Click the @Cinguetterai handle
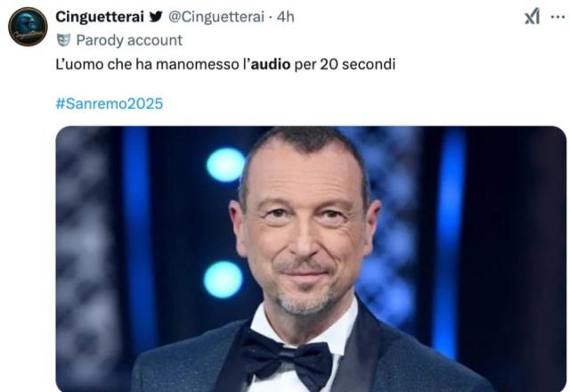 (x=216, y=17)
